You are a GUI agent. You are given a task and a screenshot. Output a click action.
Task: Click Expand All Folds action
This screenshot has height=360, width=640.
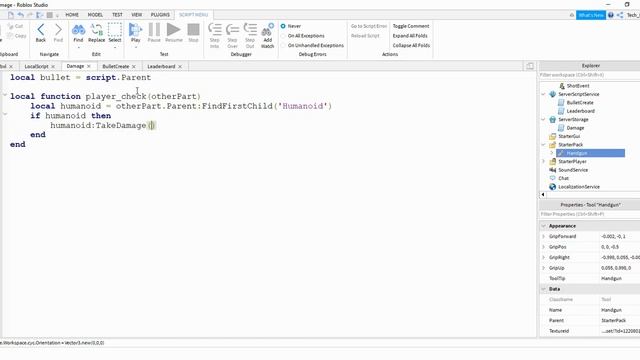pos(410,36)
